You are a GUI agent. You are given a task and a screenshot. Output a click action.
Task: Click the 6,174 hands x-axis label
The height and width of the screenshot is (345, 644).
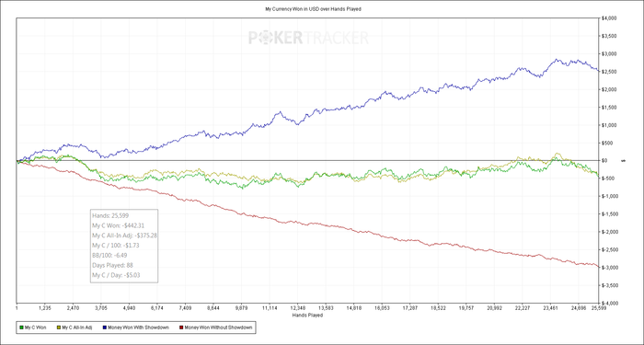tap(157, 308)
